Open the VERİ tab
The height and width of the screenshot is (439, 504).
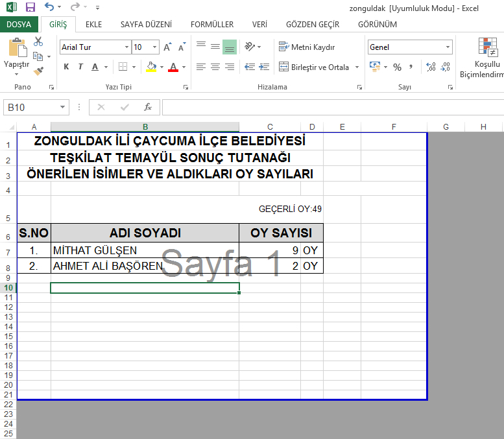pyautogui.click(x=259, y=25)
